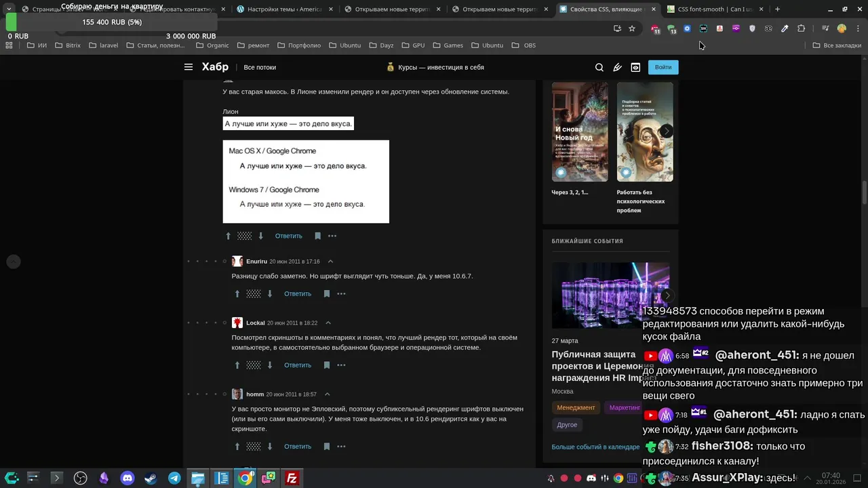Reply to homm's comment
The width and height of the screenshot is (868, 488).
click(x=298, y=446)
